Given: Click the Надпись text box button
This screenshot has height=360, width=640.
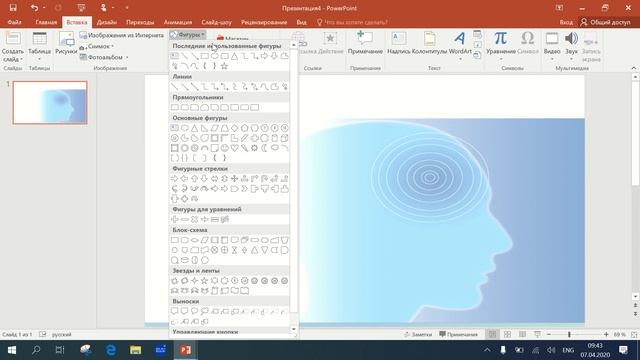Looking at the screenshot, I should coord(398,42).
